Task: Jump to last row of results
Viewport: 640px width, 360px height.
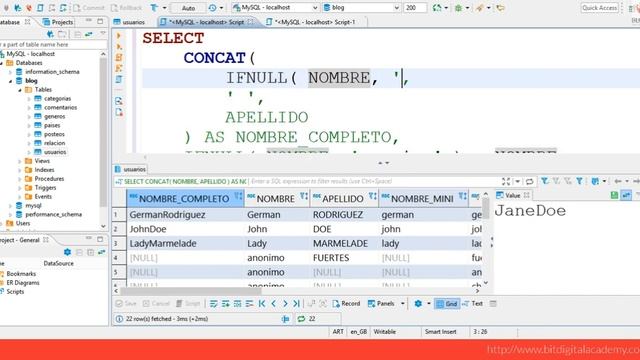Action: 296,304
